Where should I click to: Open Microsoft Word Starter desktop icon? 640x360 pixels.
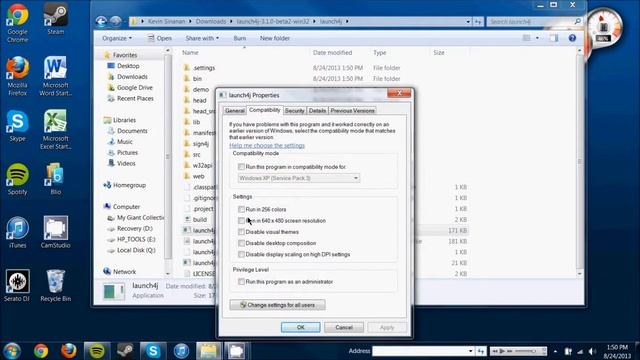click(56, 76)
